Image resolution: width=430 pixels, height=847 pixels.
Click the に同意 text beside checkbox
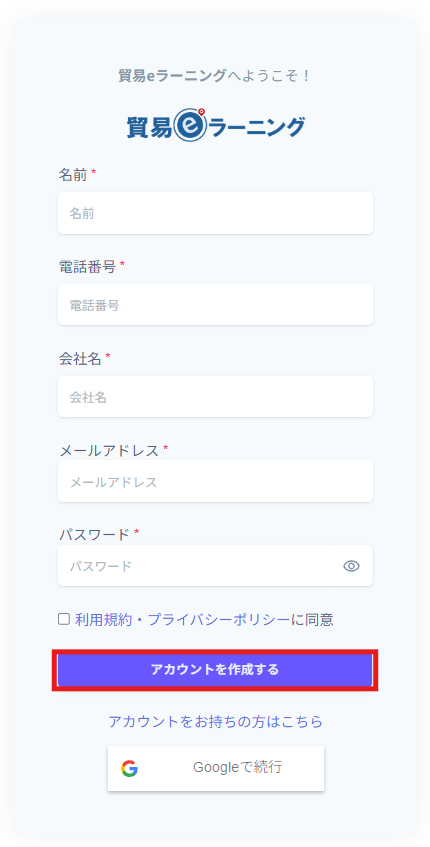(312, 620)
